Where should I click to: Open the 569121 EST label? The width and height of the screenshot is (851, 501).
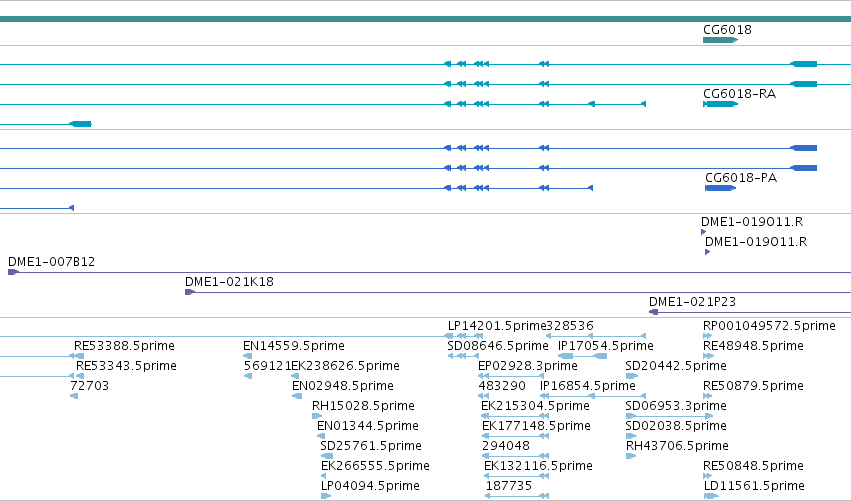point(268,366)
